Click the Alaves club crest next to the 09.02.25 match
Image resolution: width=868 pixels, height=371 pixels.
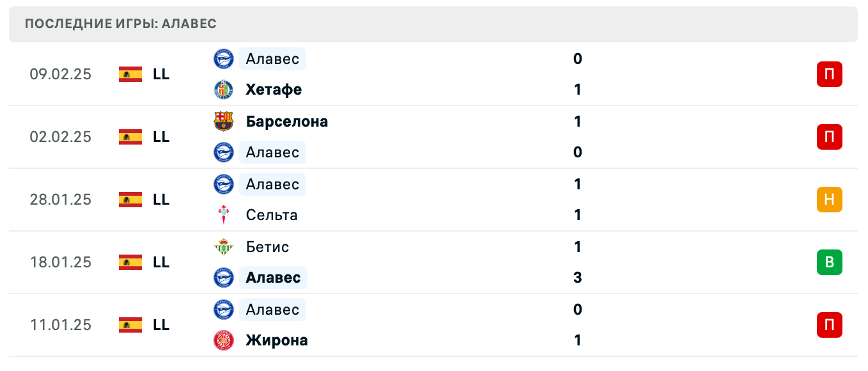(x=223, y=59)
